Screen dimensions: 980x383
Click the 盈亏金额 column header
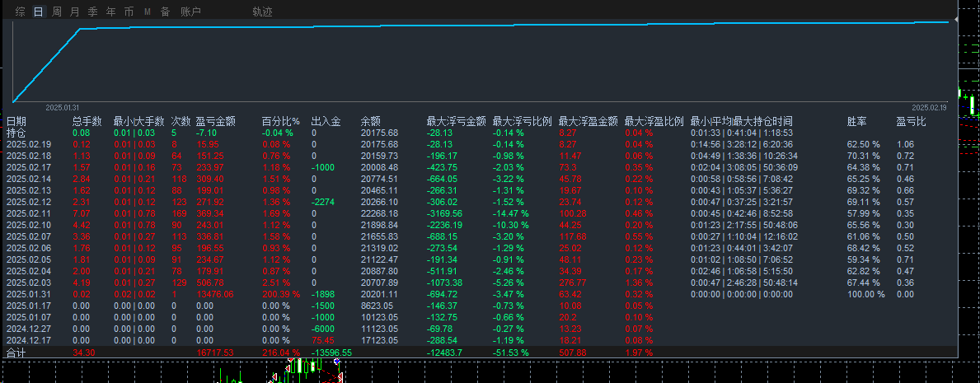(216, 122)
